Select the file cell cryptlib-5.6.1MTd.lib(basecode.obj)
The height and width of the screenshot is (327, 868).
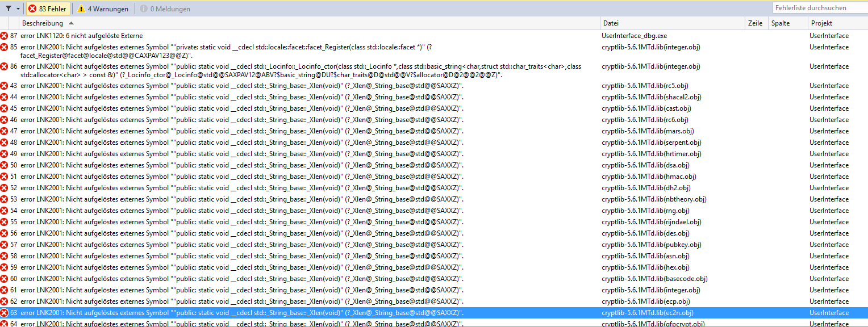click(654, 279)
